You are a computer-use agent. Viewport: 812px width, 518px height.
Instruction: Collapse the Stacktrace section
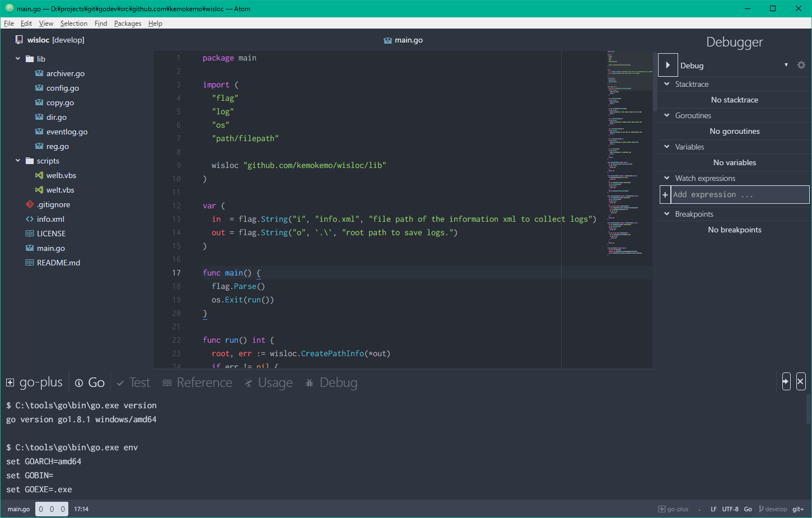[x=667, y=84]
